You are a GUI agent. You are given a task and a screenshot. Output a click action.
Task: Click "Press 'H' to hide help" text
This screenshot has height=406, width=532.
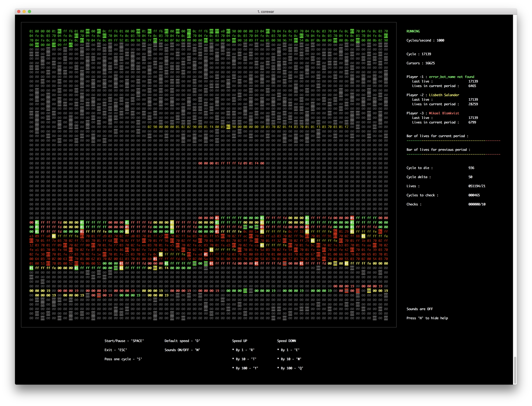point(427,318)
